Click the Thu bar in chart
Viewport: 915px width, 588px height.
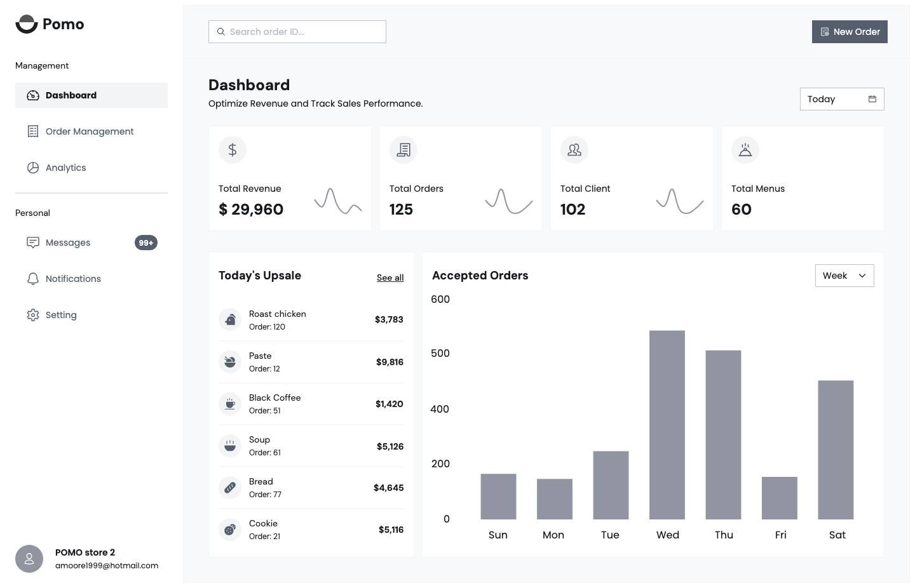tap(723, 435)
